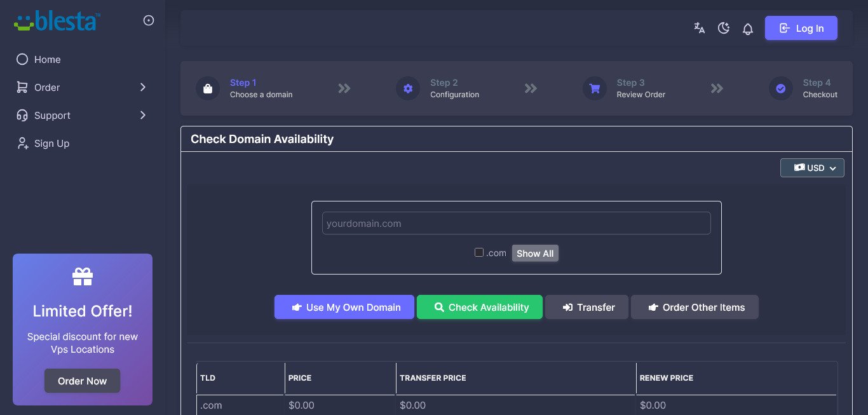Toggle the sidebar collapse circle icon
This screenshot has height=415, width=868.
[149, 20]
